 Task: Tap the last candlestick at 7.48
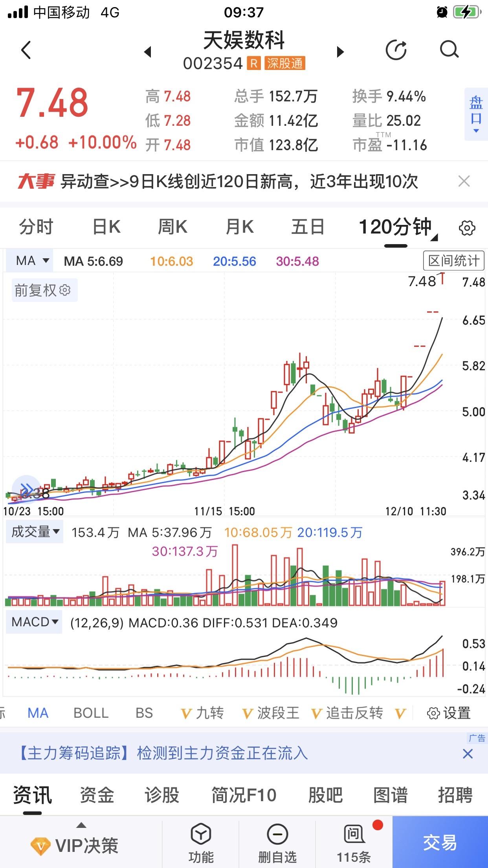(x=443, y=278)
